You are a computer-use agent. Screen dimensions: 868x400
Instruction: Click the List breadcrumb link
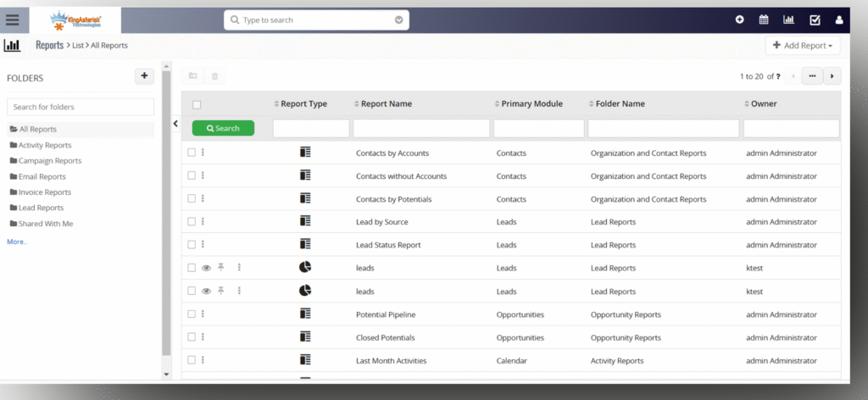click(x=78, y=46)
